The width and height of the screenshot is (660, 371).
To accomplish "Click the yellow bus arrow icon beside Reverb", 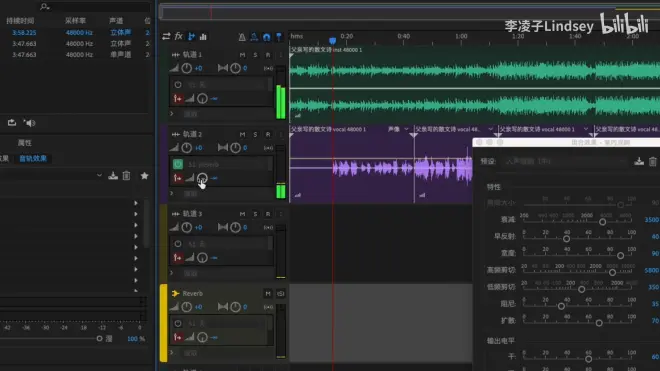I will (176, 294).
